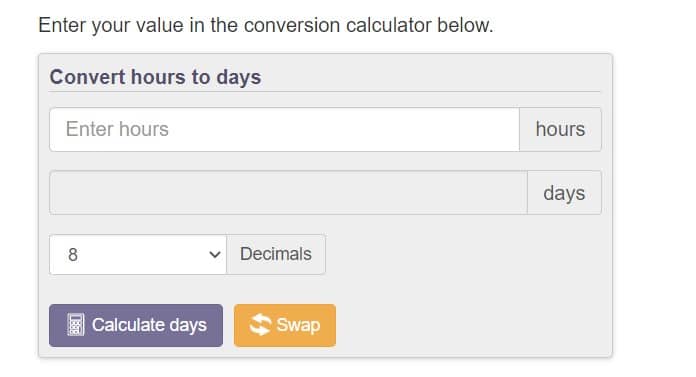Click the Convert hours to days heading
The width and height of the screenshot is (696, 377).
pyautogui.click(x=155, y=77)
